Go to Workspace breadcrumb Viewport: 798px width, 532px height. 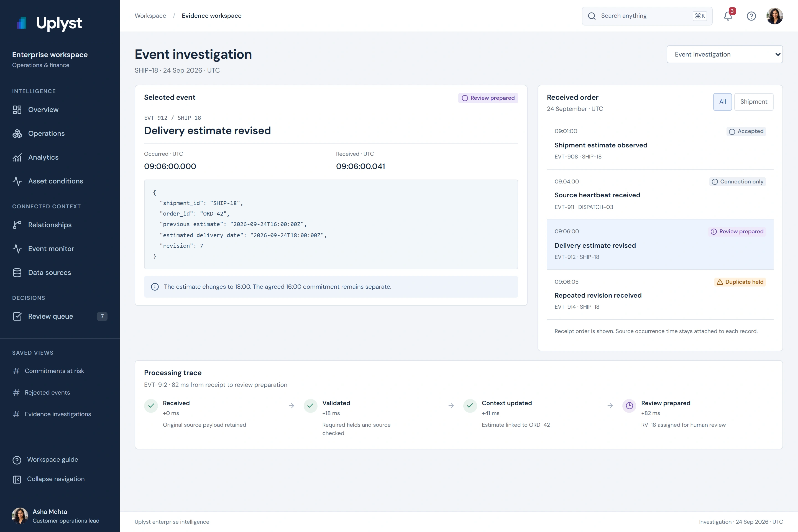150,16
